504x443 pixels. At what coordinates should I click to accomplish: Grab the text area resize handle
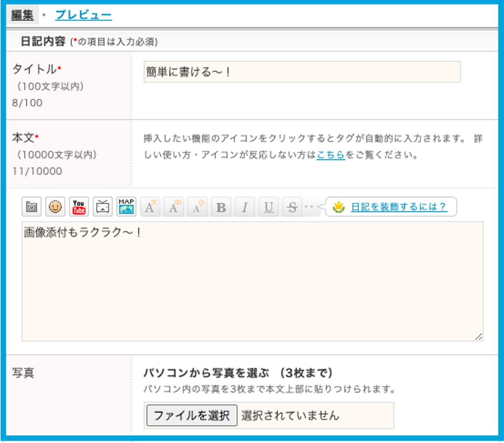click(479, 337)
